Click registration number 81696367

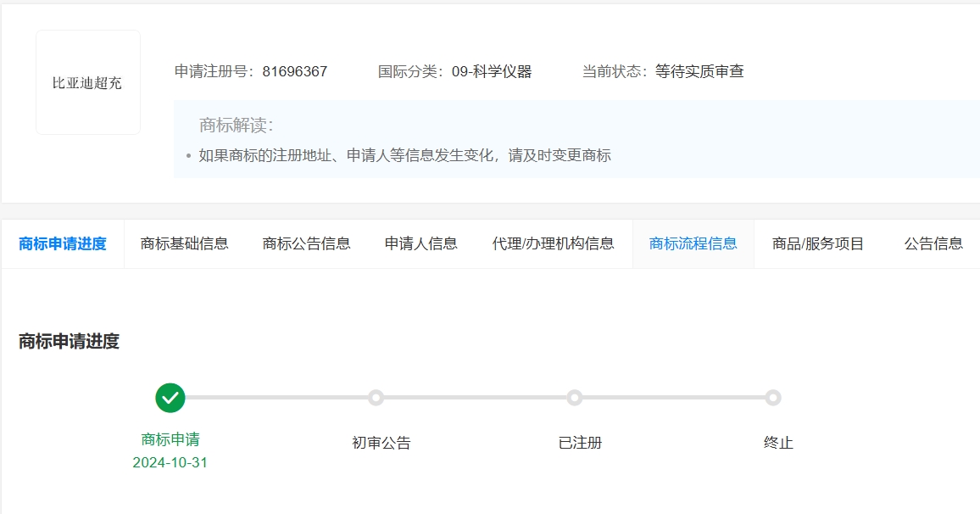(x=295, y=72)
